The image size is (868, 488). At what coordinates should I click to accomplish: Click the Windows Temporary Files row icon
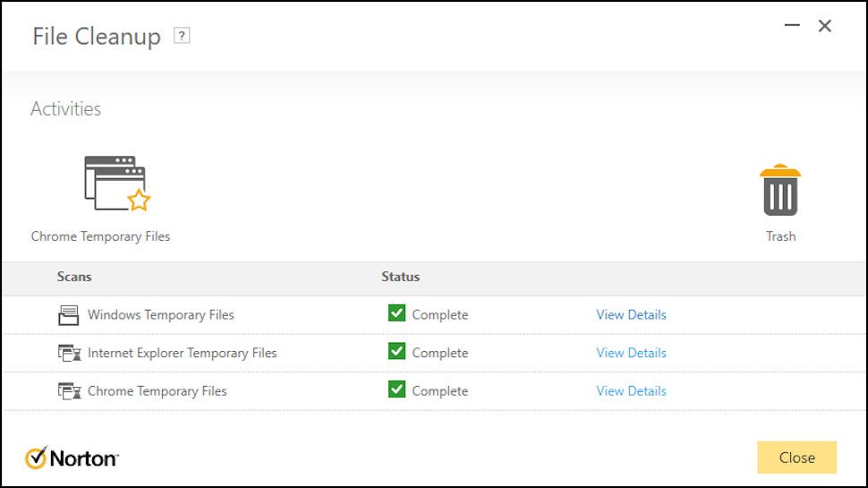(69, 314)
